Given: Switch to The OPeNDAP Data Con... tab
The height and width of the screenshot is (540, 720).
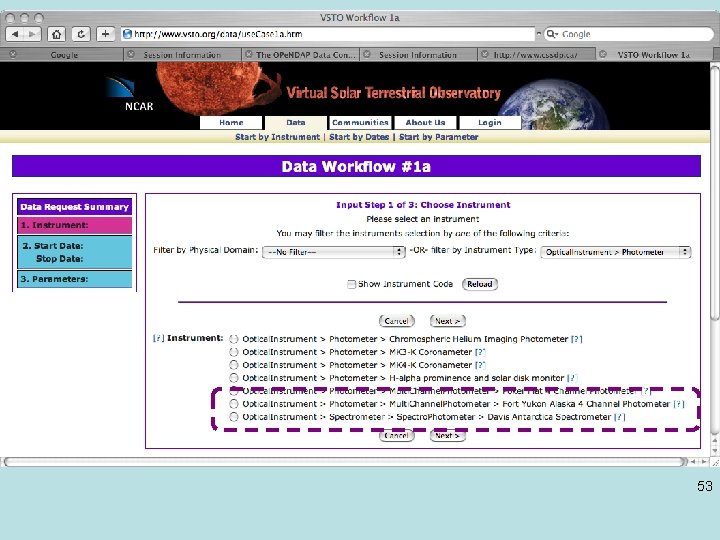Looking at the screenshot, I should 301,55.
